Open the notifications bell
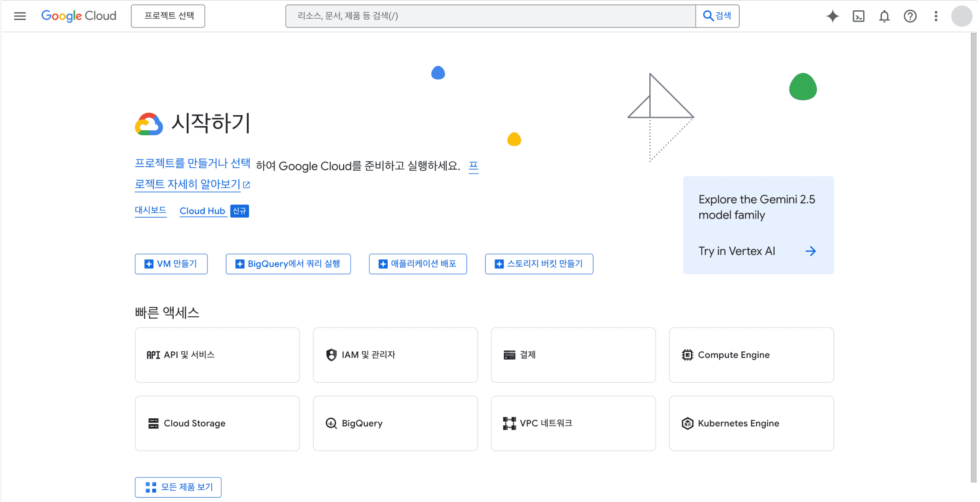Image resolution: width=980 pixels, height=502 pixels. point(884,16)
